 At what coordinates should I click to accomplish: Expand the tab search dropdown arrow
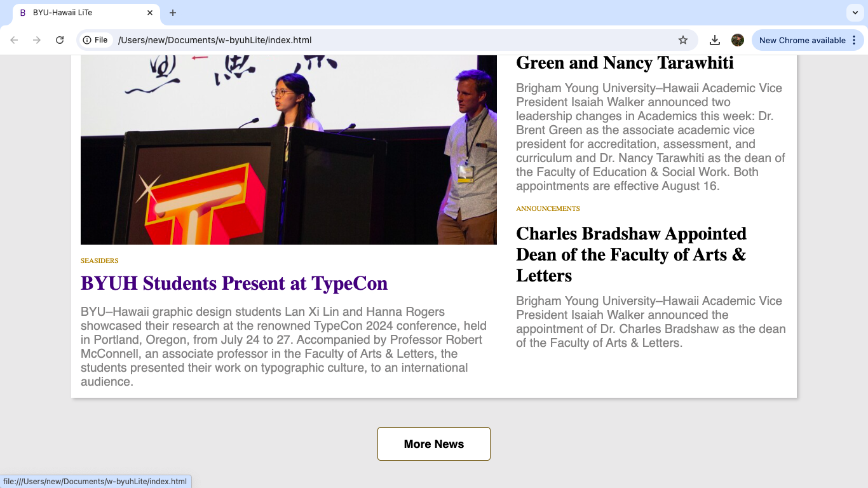pyautogui.click(x=855, y=13)
